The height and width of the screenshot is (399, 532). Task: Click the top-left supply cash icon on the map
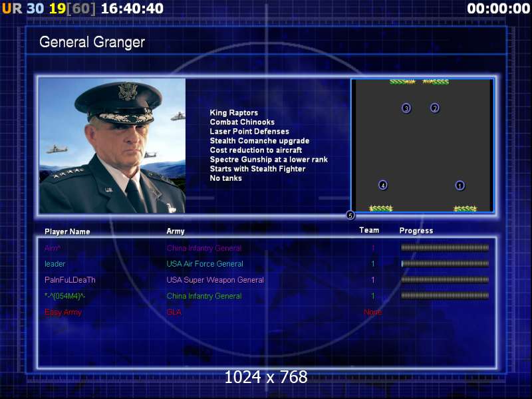tap(402, 82)
